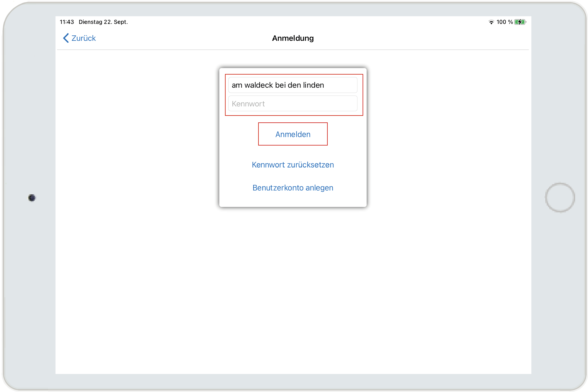The height and width of the screenshot is (392, 588).
Task: Click the Anmeldung page title
Action: [292, 38]
